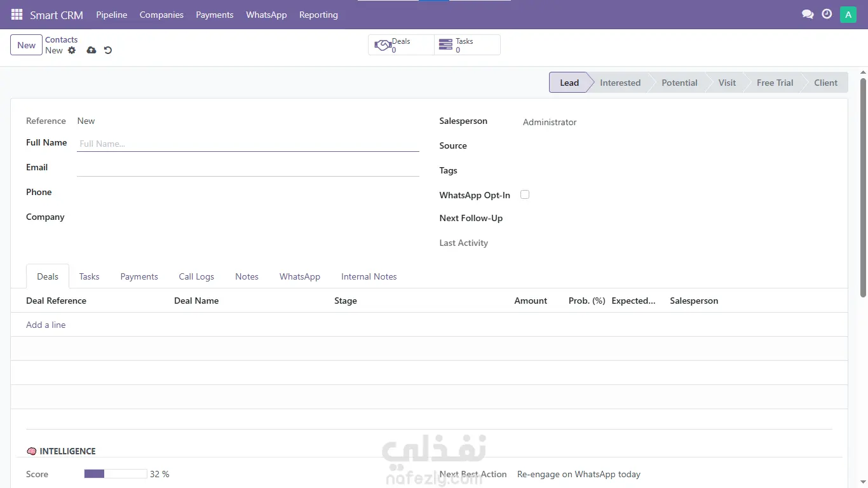Click the New button
The height and width of the screenshot is (488, 868).
[x=26, y=45]
